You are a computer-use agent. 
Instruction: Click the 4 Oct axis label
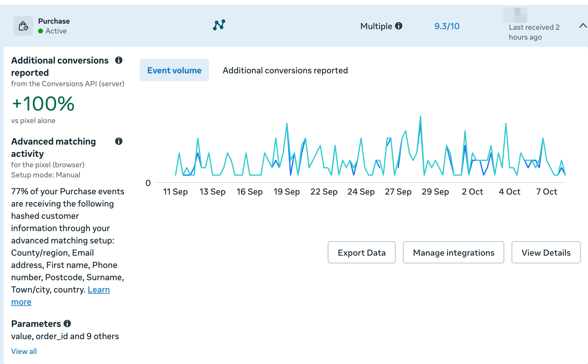(509, 192)
